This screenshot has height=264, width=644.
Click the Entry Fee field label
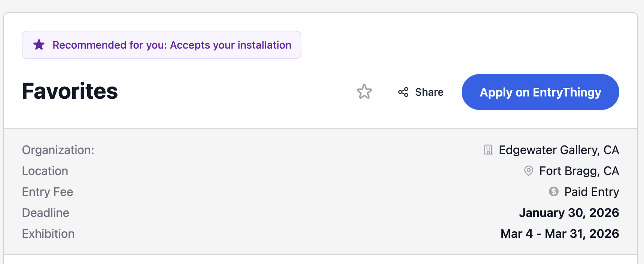[x=48, y=192]
